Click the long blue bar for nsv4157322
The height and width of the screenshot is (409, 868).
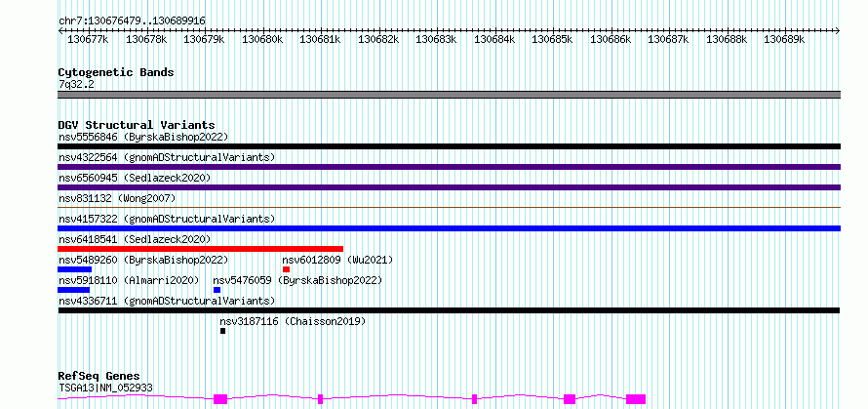[x=449, y=228]
